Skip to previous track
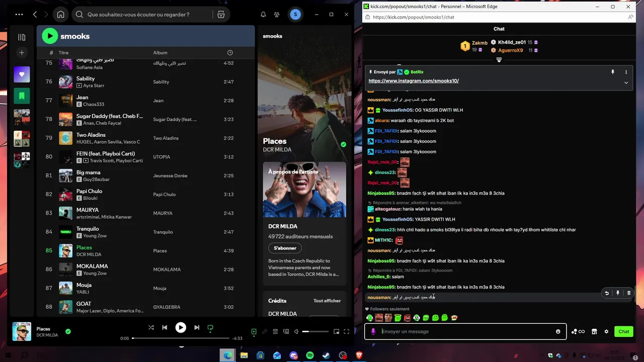 [x=165, y=327]
